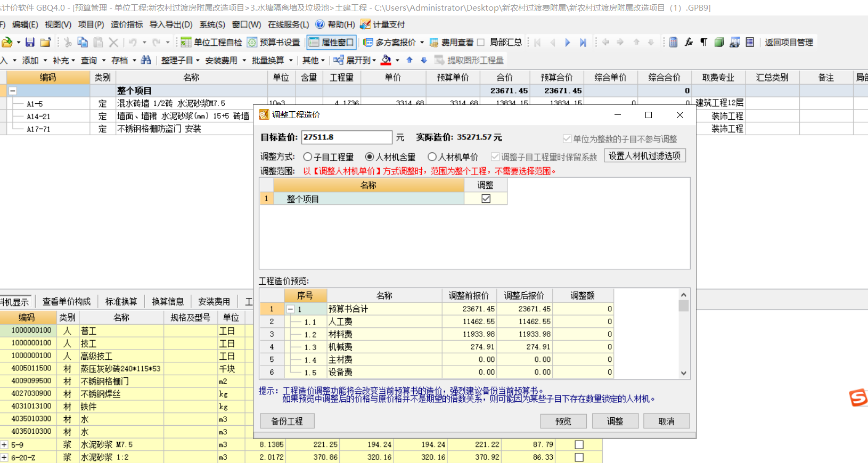Switch to 标准换算 tab
The width and height of the screenshot is (868, 463).
121,302
